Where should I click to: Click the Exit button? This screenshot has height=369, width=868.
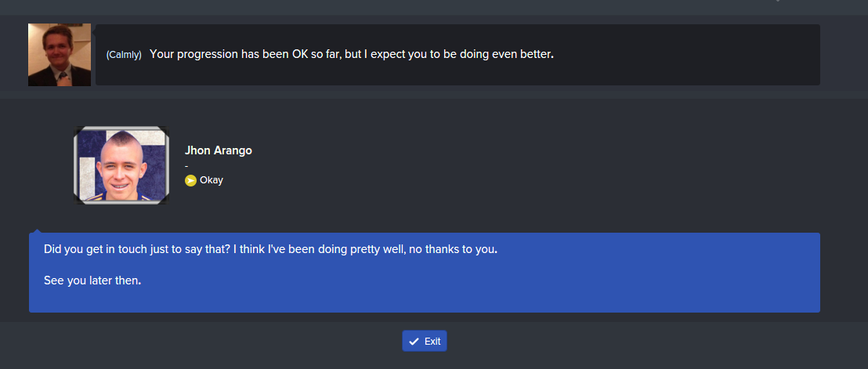[425, 342]
